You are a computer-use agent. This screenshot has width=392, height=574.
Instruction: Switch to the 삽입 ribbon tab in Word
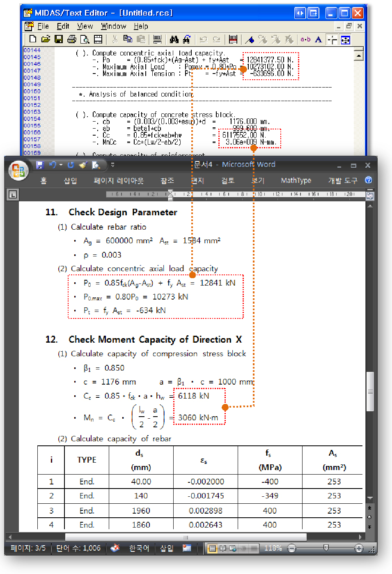pyautogui.click(x=70, y=180)
